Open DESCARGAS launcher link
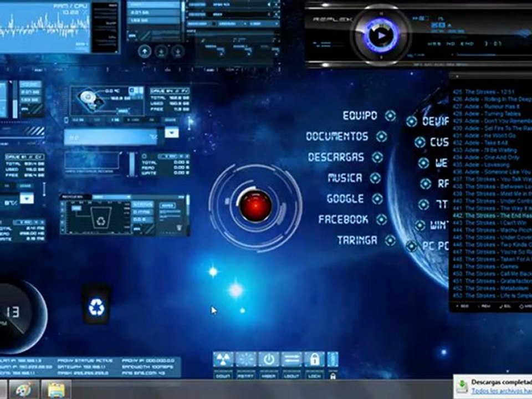 pyautogui.click(x=336, y=157)
